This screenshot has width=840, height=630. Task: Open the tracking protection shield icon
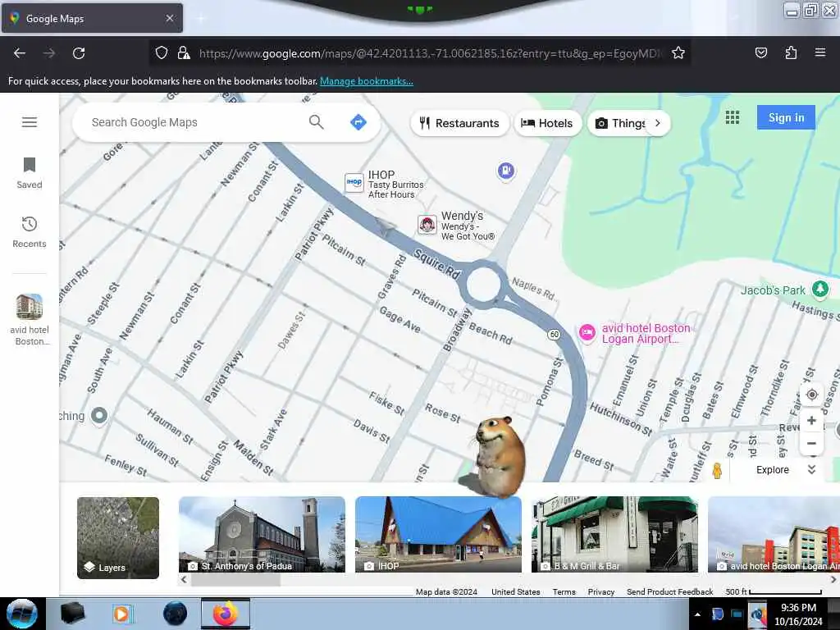[162, 52]
